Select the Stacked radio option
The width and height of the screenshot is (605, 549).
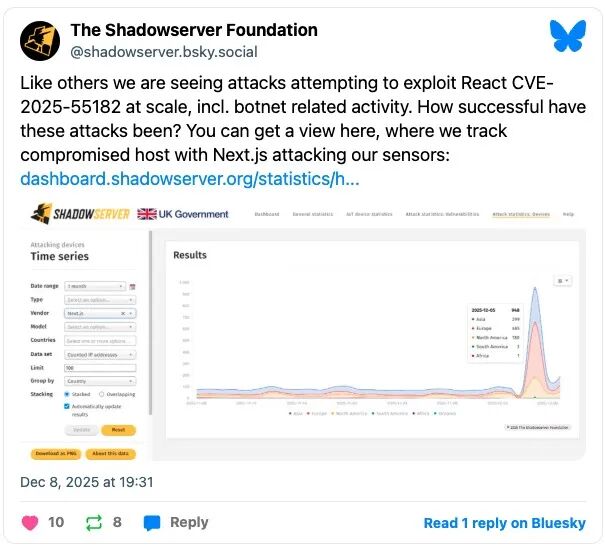coord(67,394)
